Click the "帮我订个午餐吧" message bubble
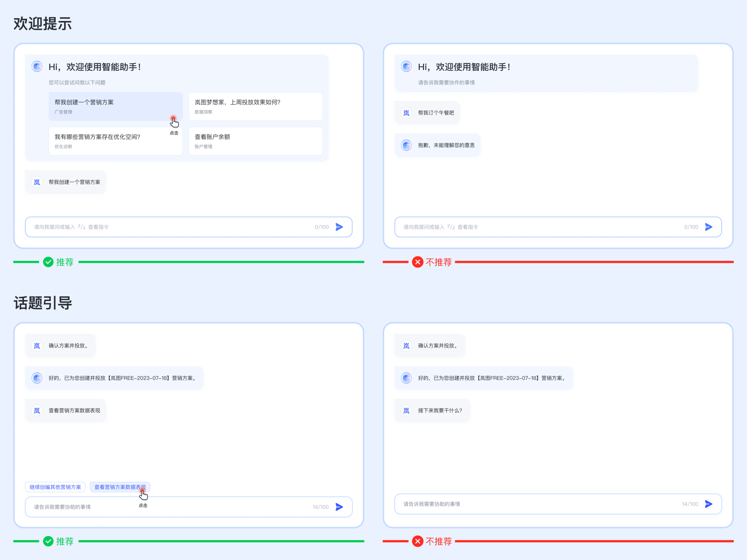The height and width of the screenshot is (560, 747). (436, 113)
